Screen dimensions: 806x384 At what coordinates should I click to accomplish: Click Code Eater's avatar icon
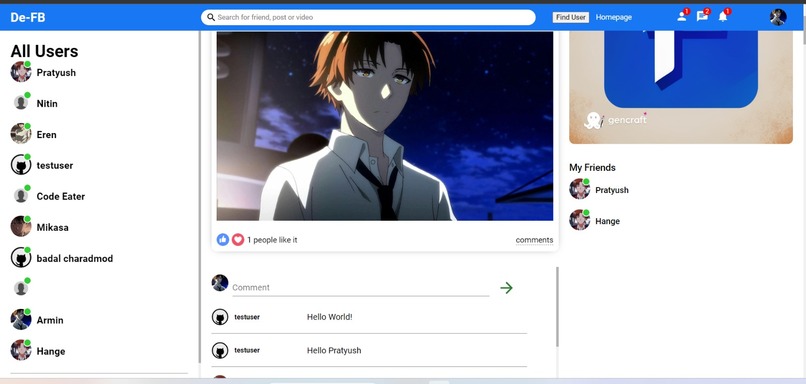coord(21,196)
